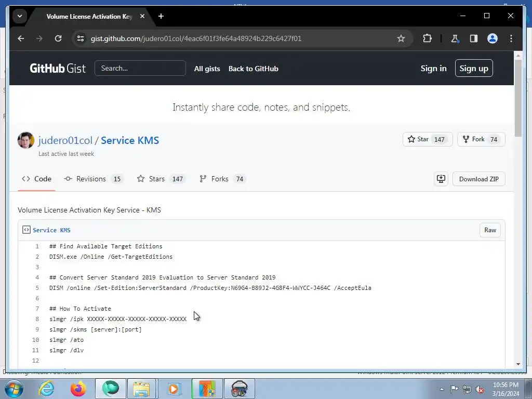This screenshot has width=532, height=399.
Task: Click Sign in
Action: [x=434, y=68]
